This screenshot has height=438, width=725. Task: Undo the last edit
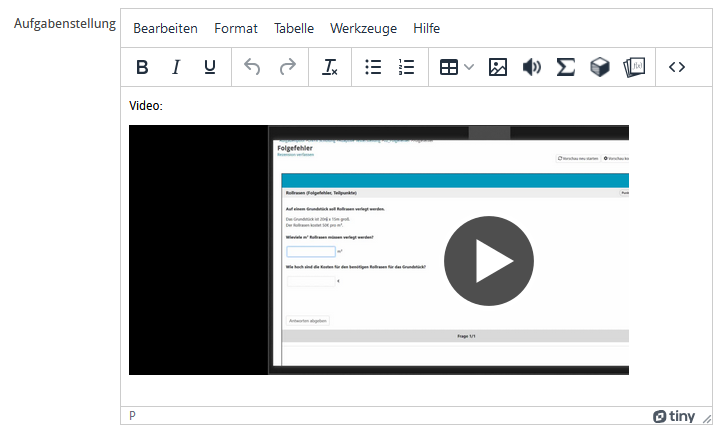pyautogui.click(x=252, y=67)
